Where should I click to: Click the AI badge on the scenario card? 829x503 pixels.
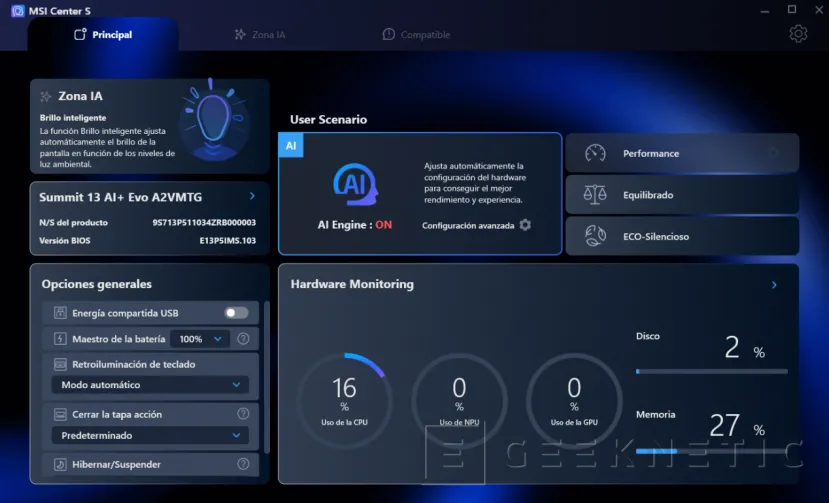click(x=291, y=145)
